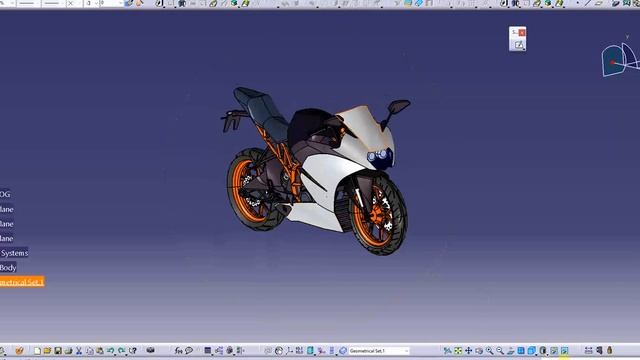Click the Isometric View cube icon
The image size is (640, 360).
[x=532, y=351]
